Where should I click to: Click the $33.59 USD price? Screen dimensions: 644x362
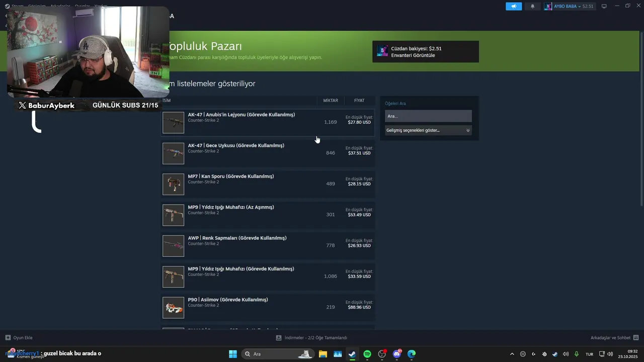point(359,277)
